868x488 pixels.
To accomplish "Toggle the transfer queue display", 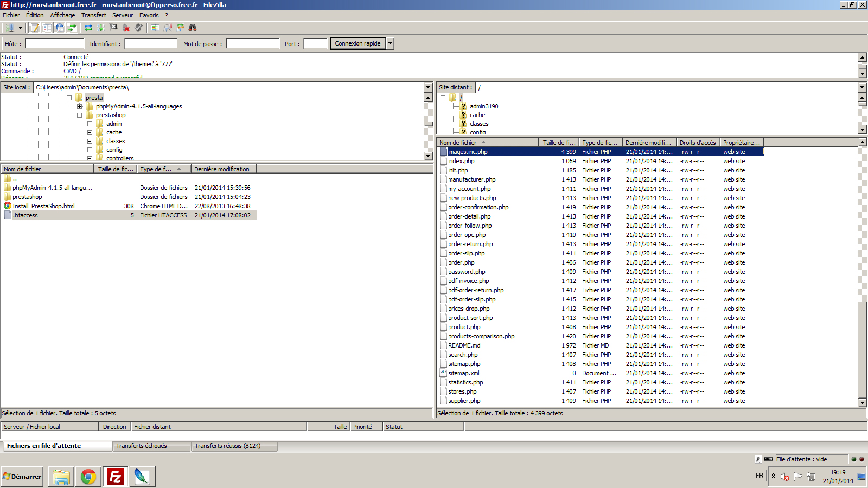I will tap(72, 28).
